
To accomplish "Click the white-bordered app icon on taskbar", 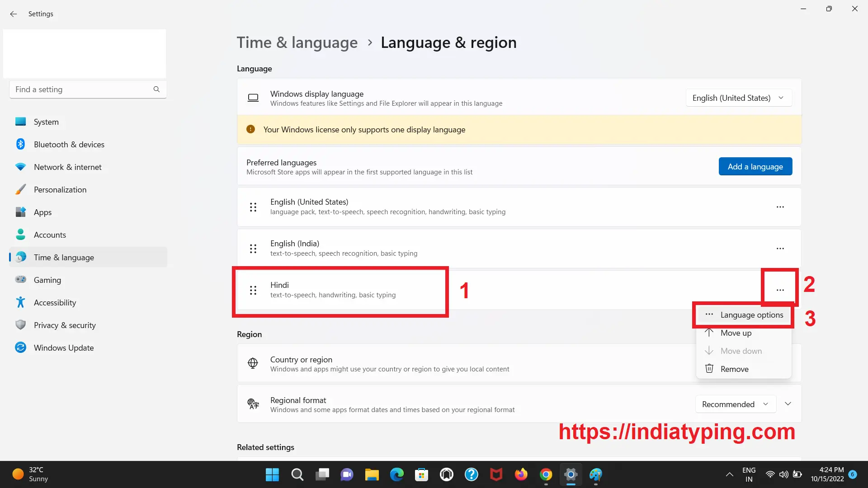I will 446,474.
